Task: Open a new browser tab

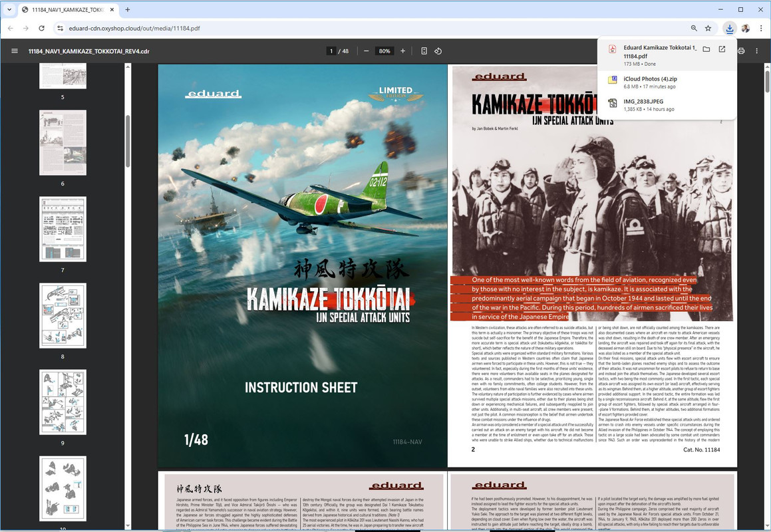Action: click(127, 9)
